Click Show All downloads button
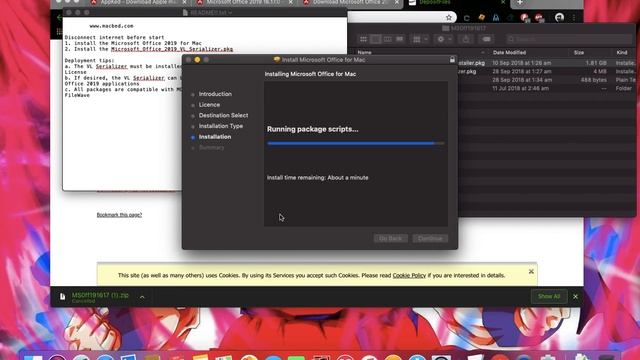This screenshot has width=640, height=360. 549,296
